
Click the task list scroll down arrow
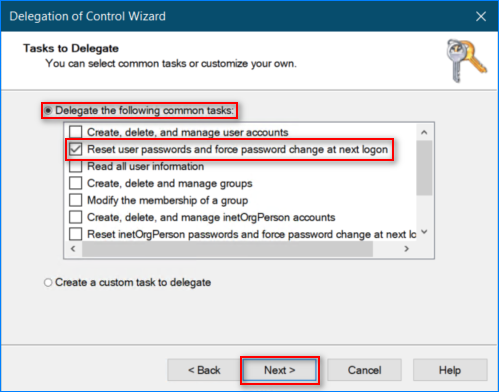click(x=424, y=232)
